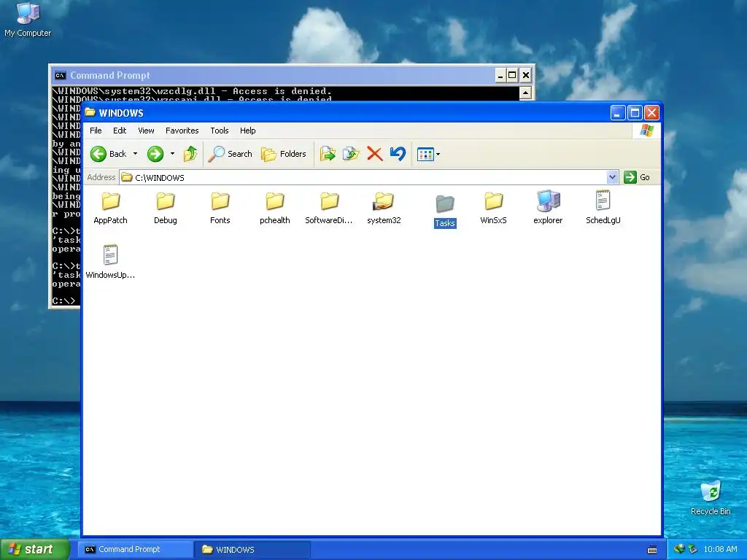Click the Command Prompt scroll up arrow

[x=525, y=93]
